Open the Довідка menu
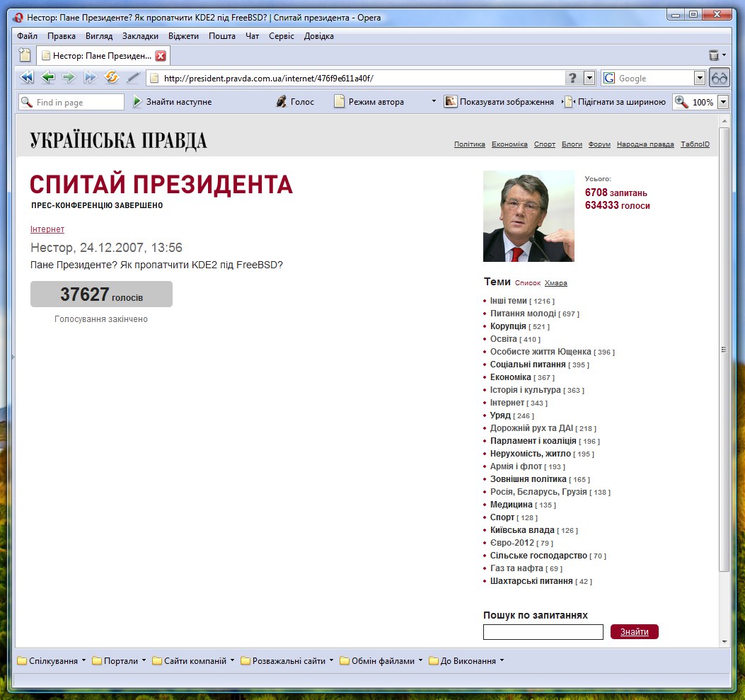The image size is (745, 700). pos(319,36)
